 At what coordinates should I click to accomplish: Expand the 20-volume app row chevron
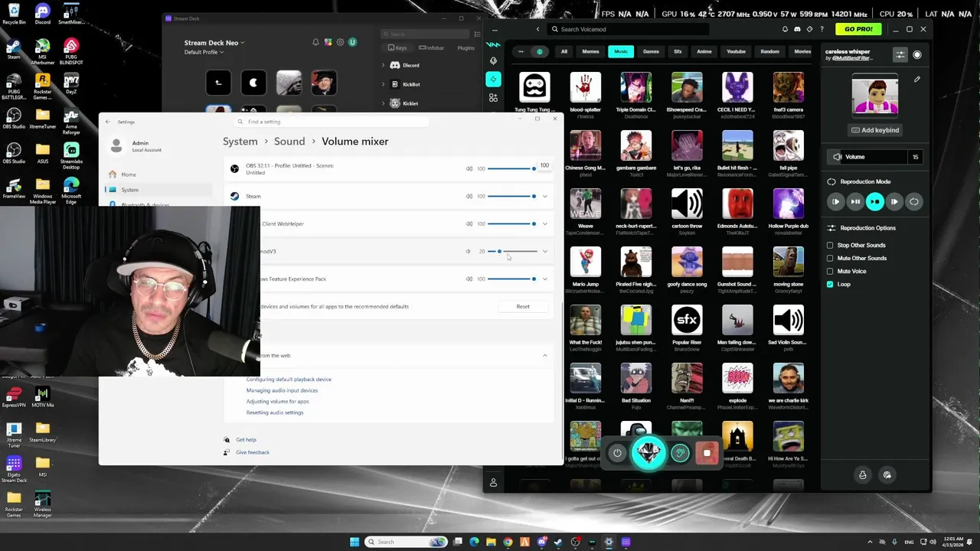click(x=545, y=251)
